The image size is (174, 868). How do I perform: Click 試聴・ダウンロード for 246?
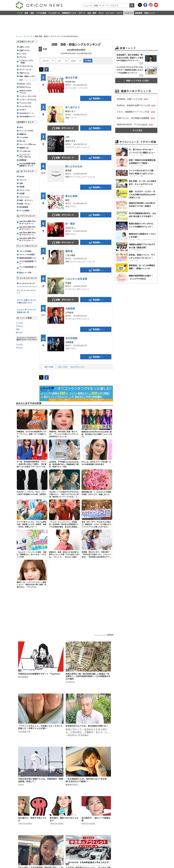point(63,158)
